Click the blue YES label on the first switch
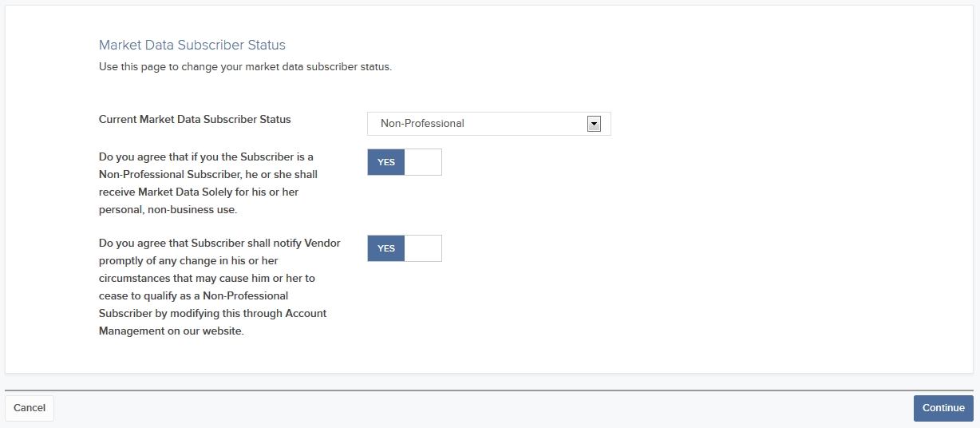 [x=386, y=162]
